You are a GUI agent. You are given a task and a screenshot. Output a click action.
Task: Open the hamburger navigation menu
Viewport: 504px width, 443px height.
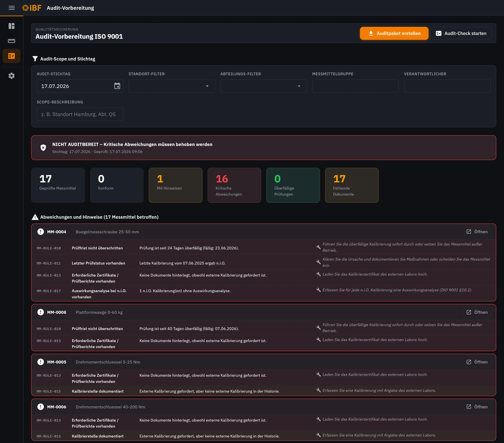click(12, 8)
